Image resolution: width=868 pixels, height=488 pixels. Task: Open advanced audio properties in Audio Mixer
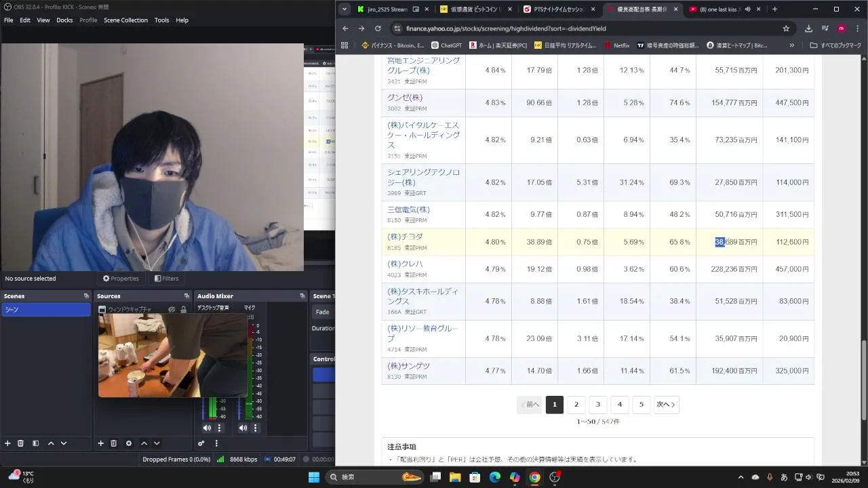[x=201, y=443]
